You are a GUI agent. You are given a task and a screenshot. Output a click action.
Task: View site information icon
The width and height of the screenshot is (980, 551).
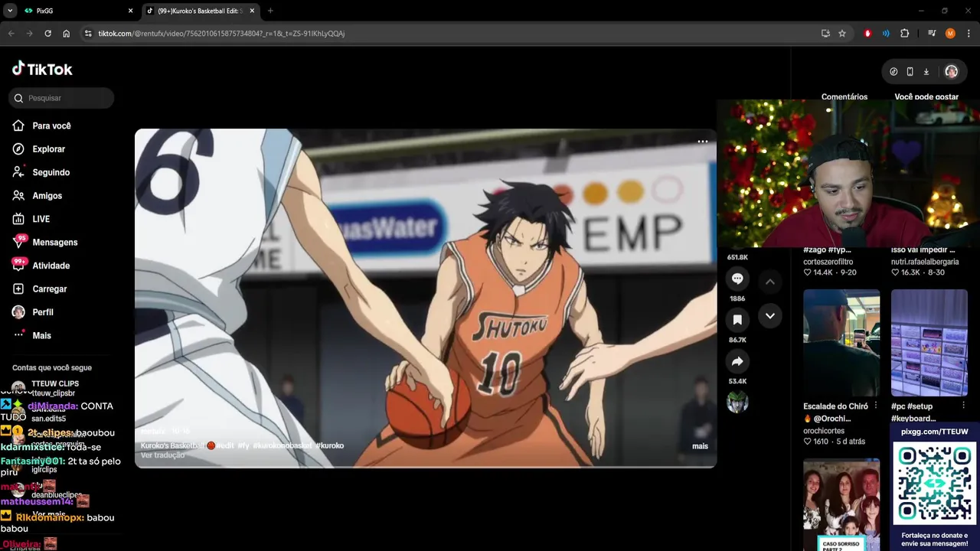pyautogui.click(x=88, y=34)
